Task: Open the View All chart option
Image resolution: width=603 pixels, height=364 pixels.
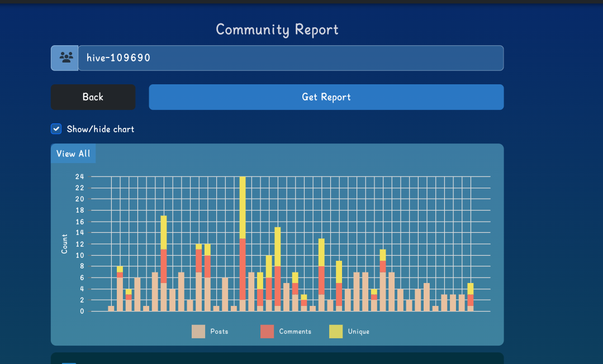Action: (73, 154)
